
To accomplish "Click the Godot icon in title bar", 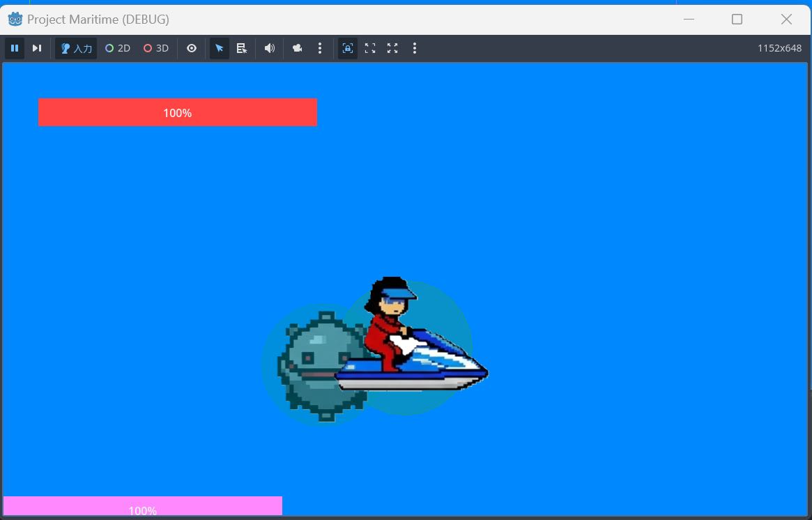I will (x=15, y=19).
